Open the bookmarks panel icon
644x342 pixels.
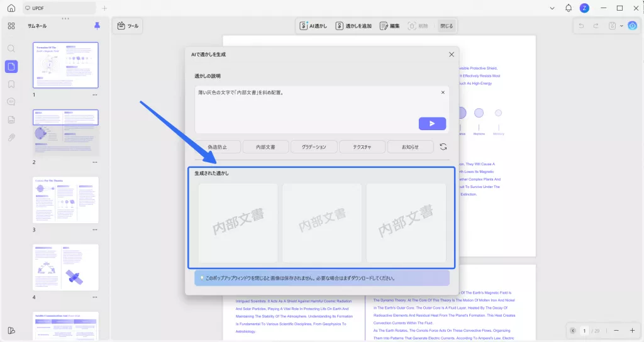click(x=11, y=84)
